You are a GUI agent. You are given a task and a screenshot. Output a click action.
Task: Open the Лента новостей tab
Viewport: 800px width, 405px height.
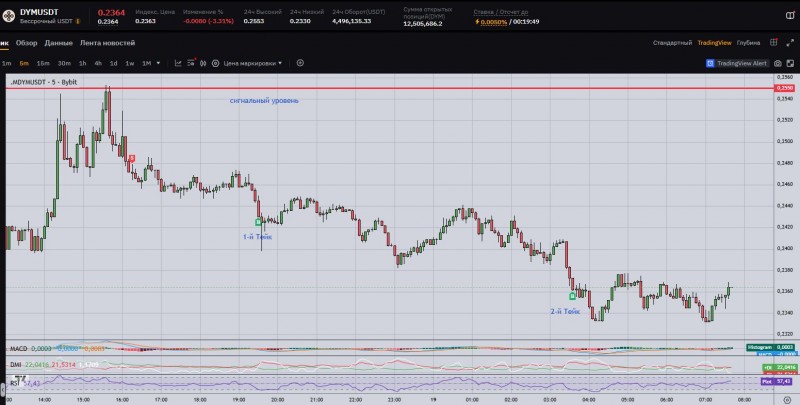(107, 43)
